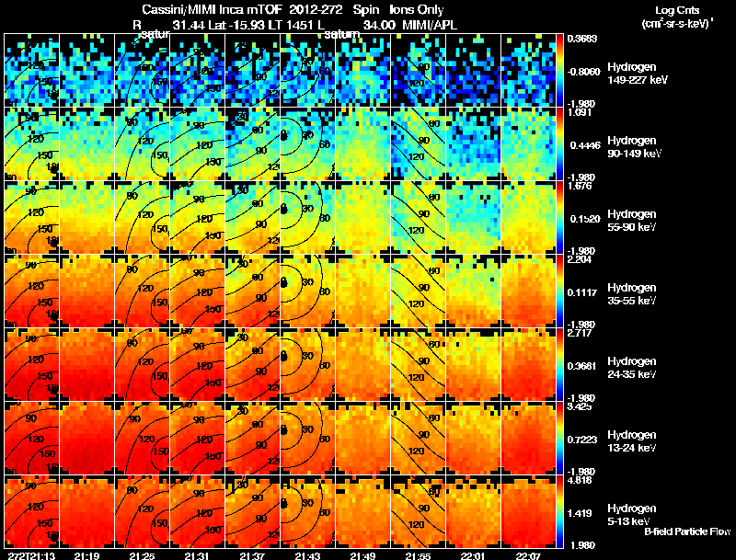
Task: Click the 272T21:13 start time label
Action: (31, 555)
